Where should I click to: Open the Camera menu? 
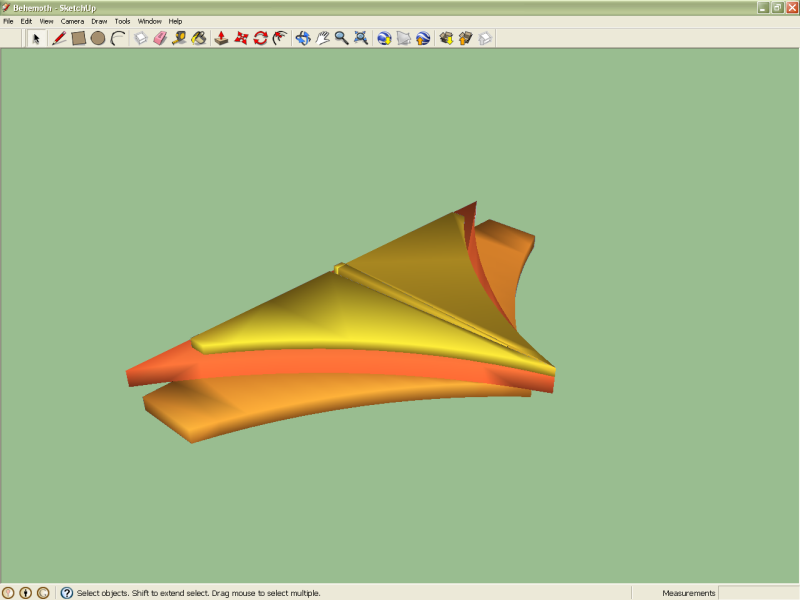tap(72, 21)
